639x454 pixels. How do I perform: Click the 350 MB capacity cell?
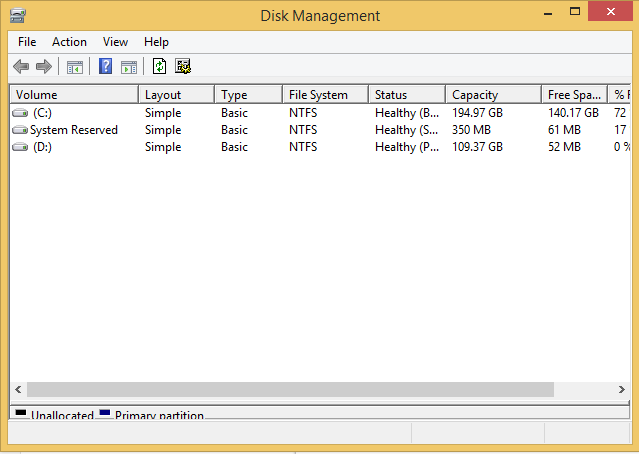[x=472, y=130]
